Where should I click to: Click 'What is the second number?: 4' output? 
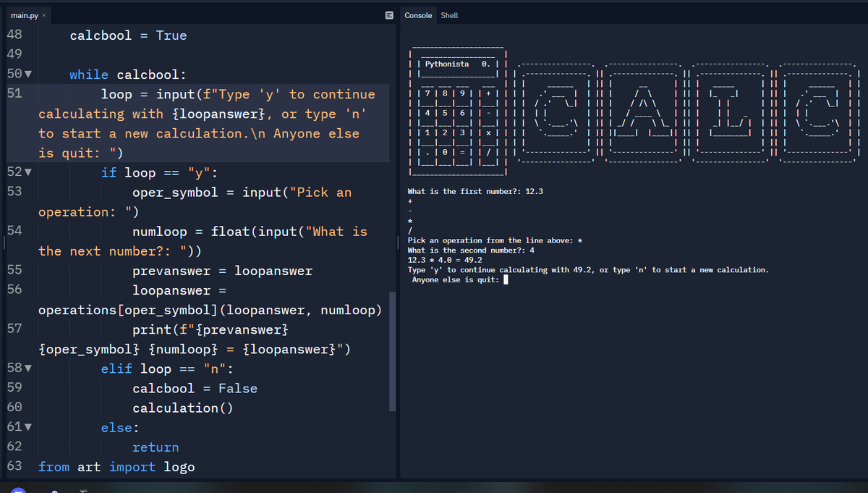(471, 250)
